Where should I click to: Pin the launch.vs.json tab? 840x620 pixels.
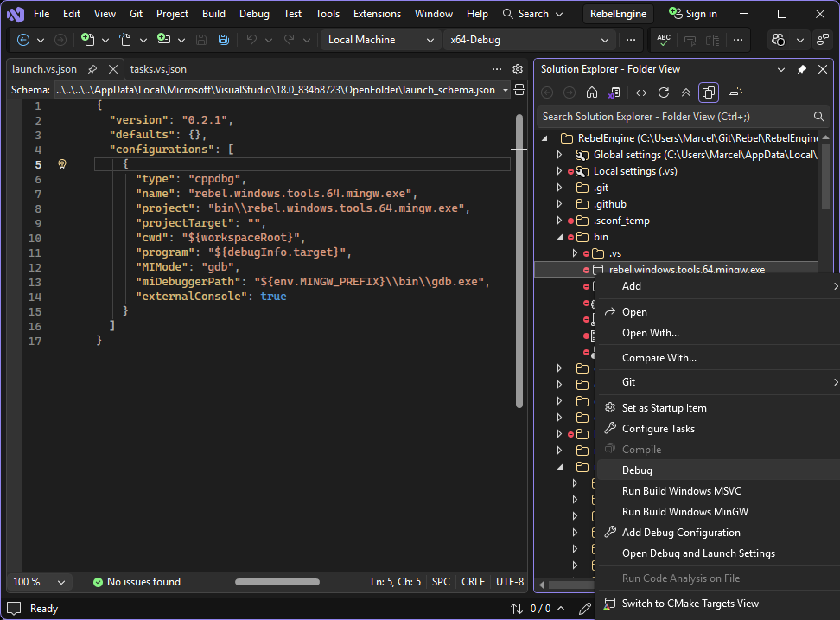[92, 69]
